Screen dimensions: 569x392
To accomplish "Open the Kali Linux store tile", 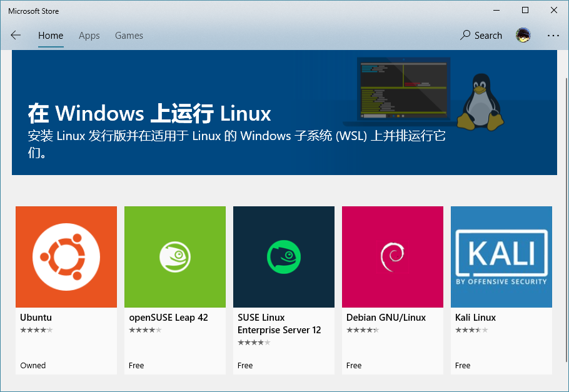I will 501,256.
